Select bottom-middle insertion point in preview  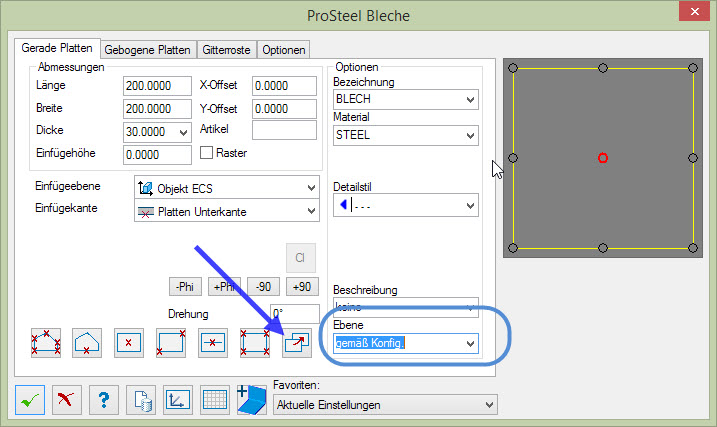(603, 248)
